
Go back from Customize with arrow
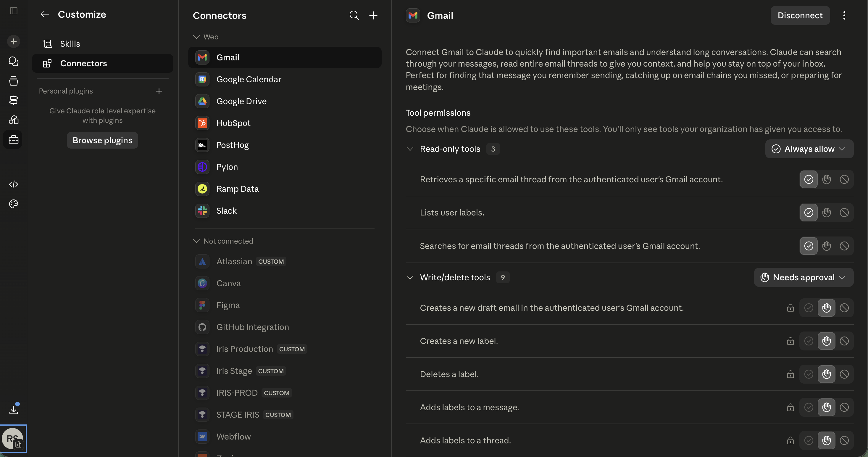pos(44,14)
